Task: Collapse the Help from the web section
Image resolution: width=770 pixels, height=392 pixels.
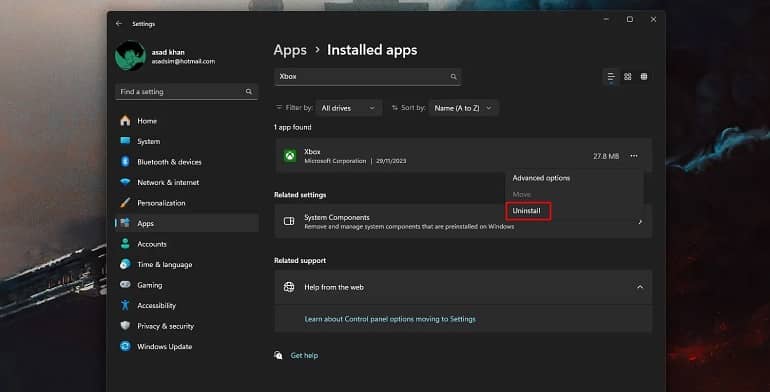Action: point(640,287)
